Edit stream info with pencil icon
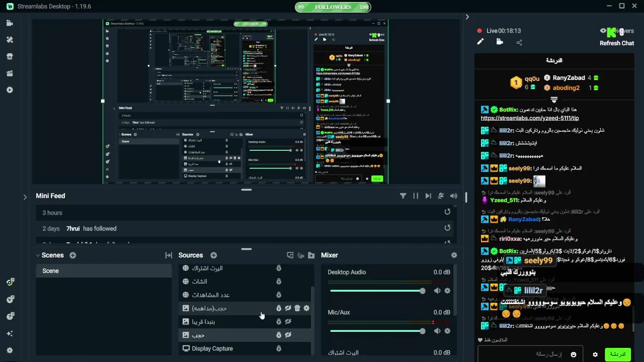This screenshot has height=362, width=644. click(480, 42)
